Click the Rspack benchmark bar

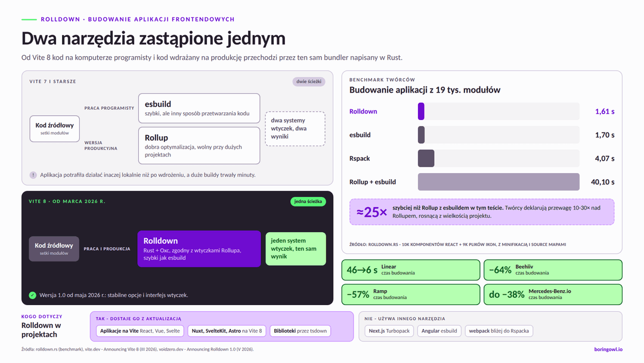[426, 158]
